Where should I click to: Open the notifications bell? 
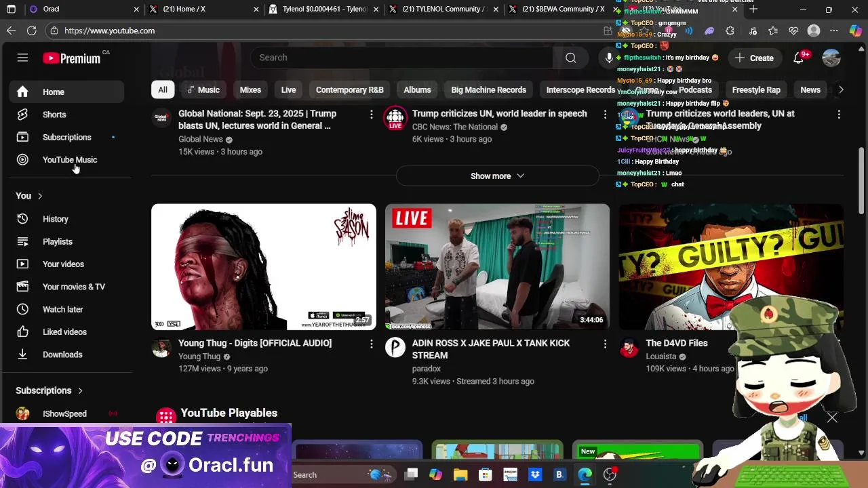(799, 58)
